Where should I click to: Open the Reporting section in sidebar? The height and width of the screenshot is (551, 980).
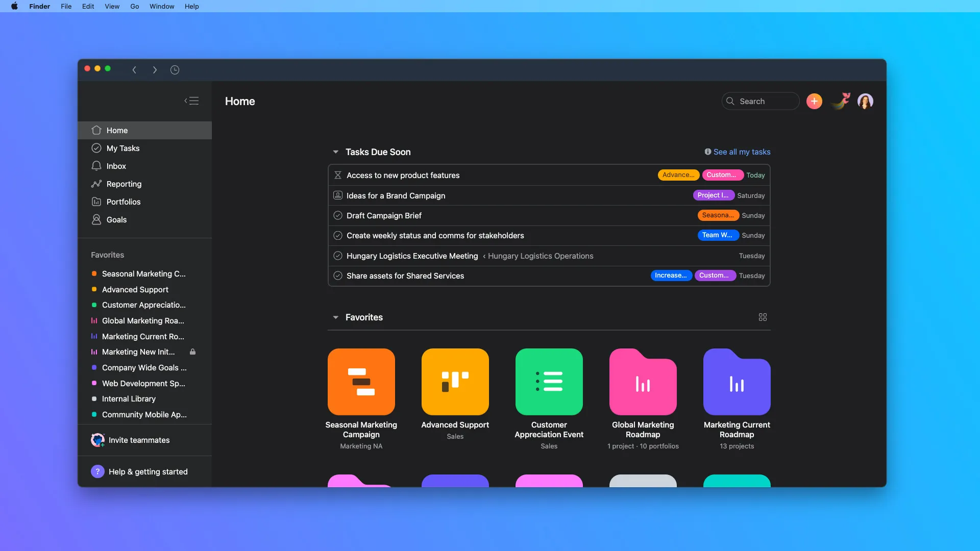pyautogui.click(x=124, y=184)
